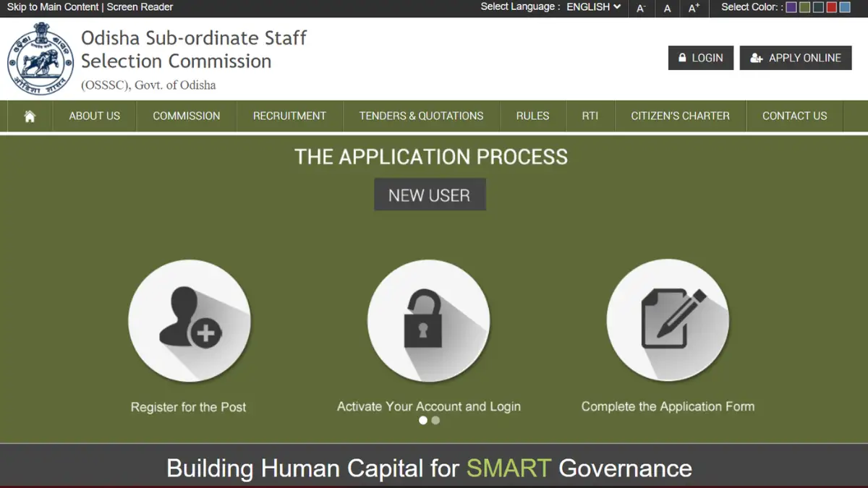The width and height of the screenshot is (868, 488).
Task: Click the Odisha Sub-ordinate Staff Selection Commission title
Action: point(194,49)
